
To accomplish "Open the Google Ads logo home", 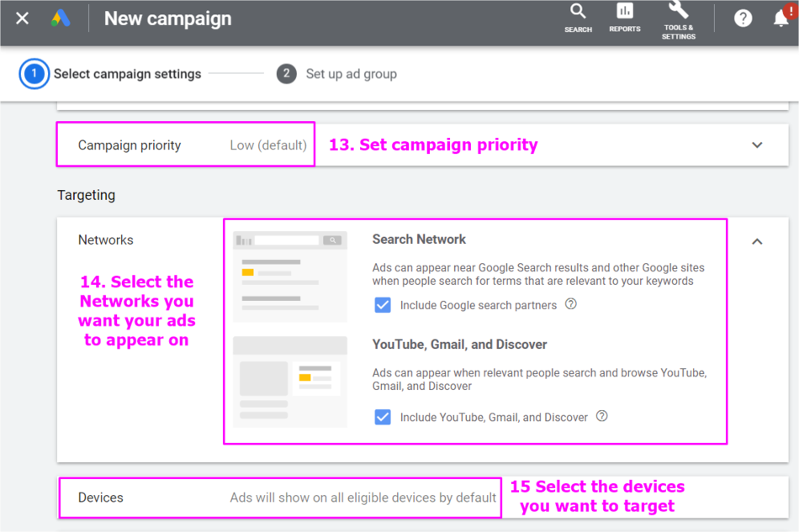I will 61,18.
